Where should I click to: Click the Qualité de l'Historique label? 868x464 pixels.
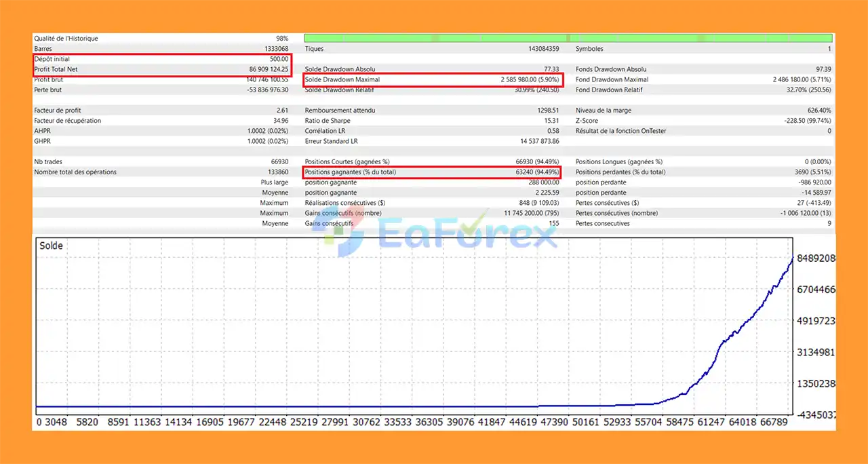[66, 39]
